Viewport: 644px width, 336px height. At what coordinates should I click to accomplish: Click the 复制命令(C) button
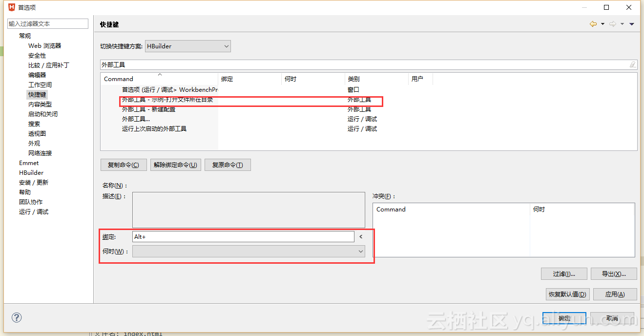[x=124, y=165]
